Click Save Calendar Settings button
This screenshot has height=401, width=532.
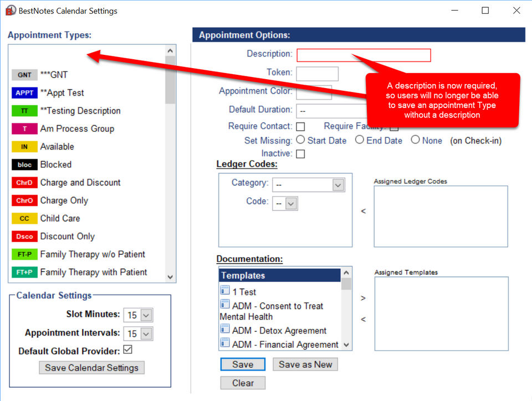[91, 368]
